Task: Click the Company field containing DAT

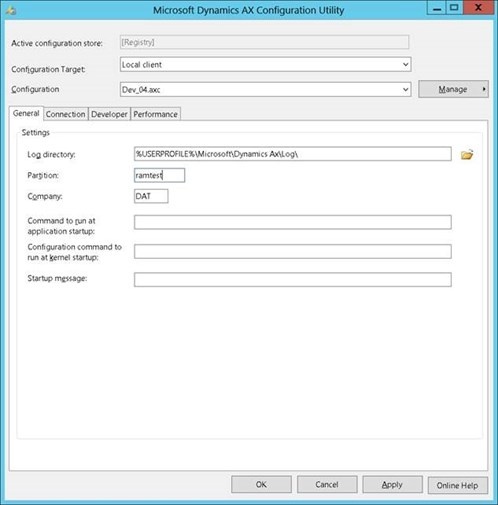Action: pyautogui.click(x=151, y=196)
